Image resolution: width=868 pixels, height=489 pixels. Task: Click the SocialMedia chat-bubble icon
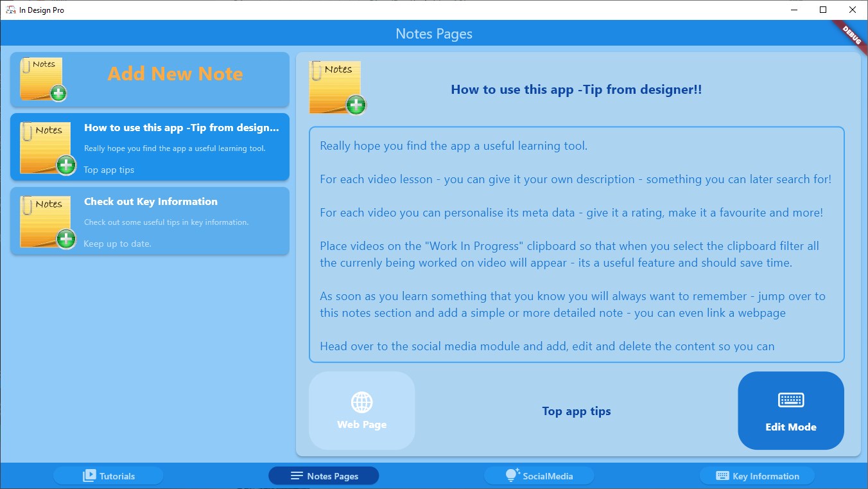pyautogui.click(x=511, y=475)
